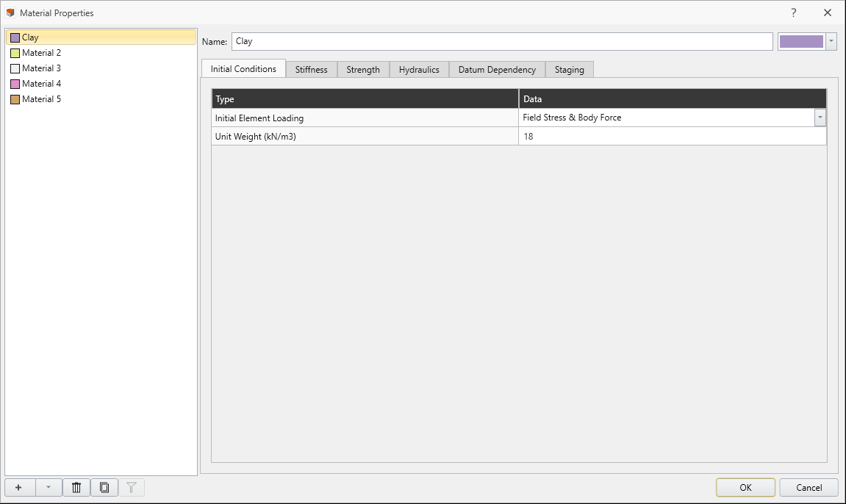846x504 pixels.
Task: Open the material color dropdown arrow
Action: (831, 41)
